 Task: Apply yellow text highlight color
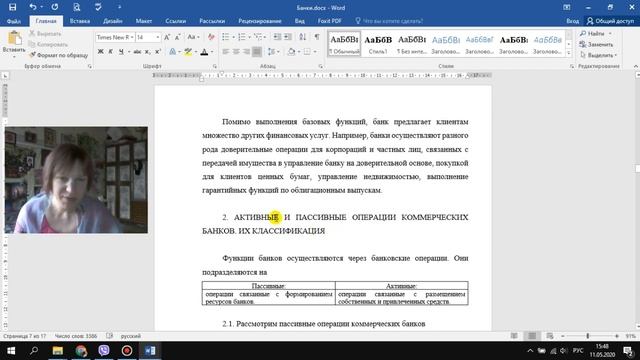pos(188,52)
